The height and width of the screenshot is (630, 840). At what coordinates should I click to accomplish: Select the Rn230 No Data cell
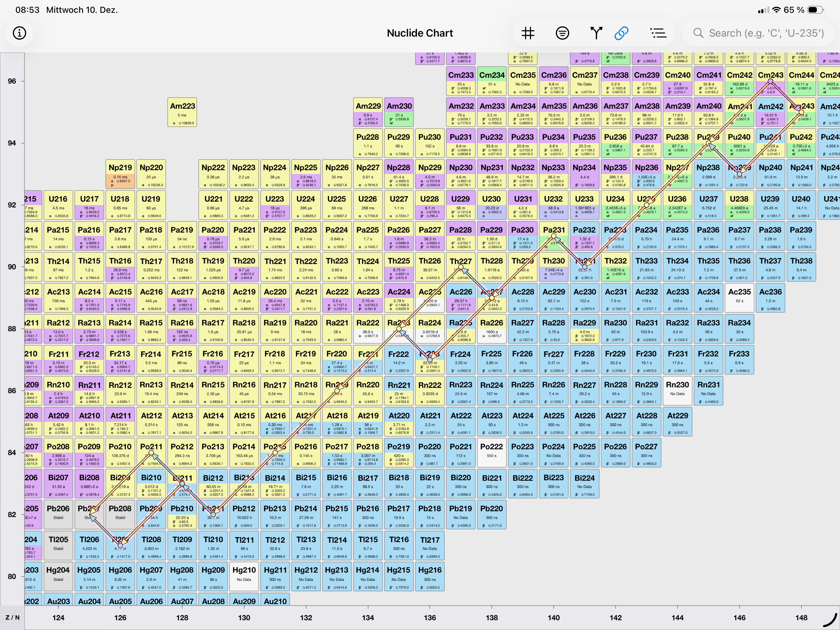678,391
